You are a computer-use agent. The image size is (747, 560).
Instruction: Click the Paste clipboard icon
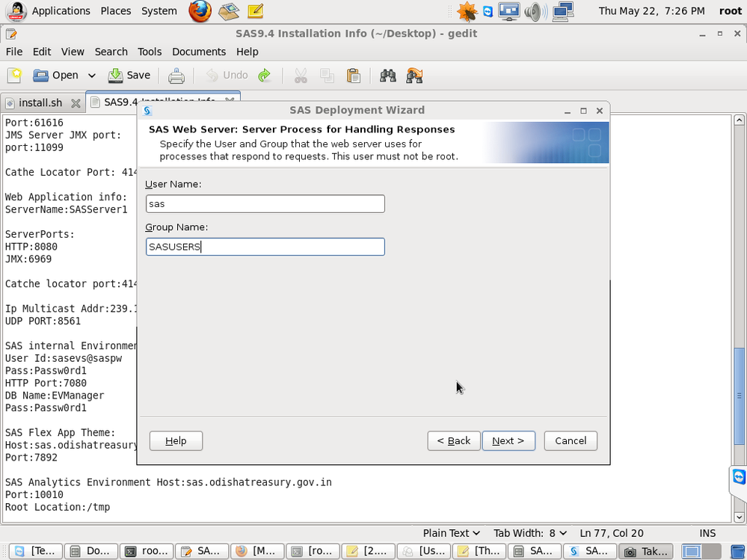tap(353, 76)
